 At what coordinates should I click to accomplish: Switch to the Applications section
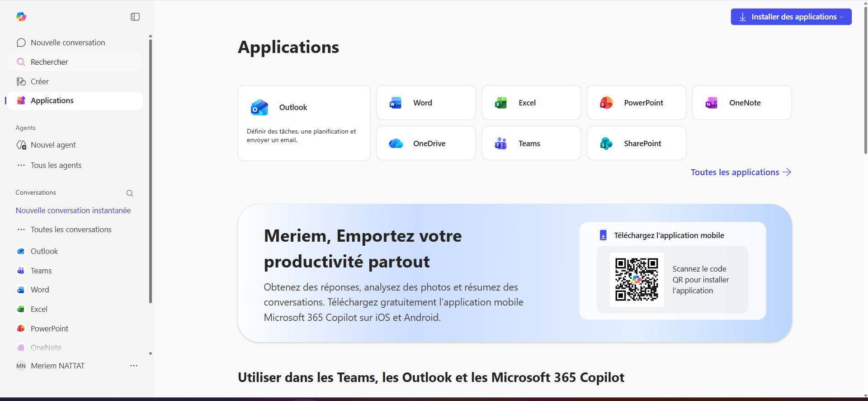point(52,100)
